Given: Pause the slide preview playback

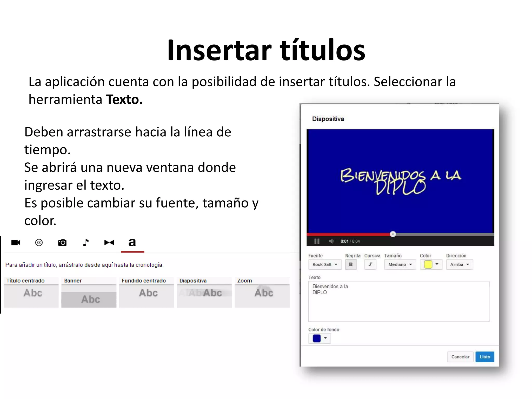Looking at the screenshot, I should click(x=317, y=241).
